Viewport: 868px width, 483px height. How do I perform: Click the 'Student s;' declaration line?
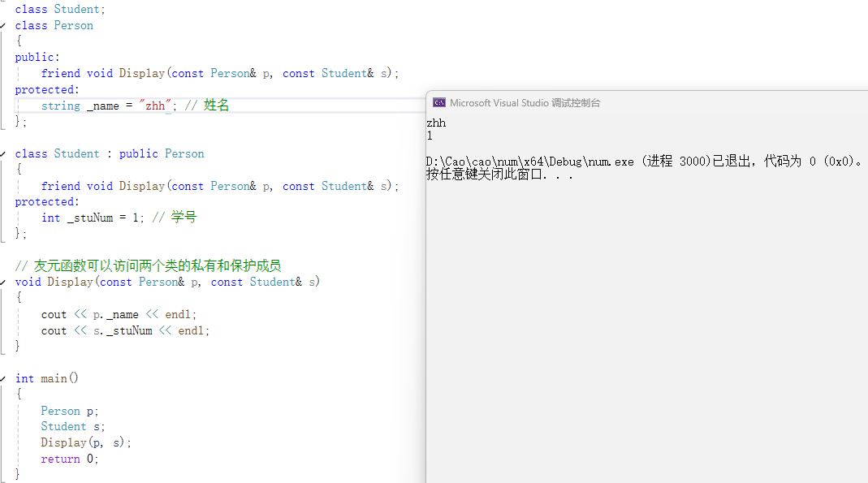click(73, 426)
